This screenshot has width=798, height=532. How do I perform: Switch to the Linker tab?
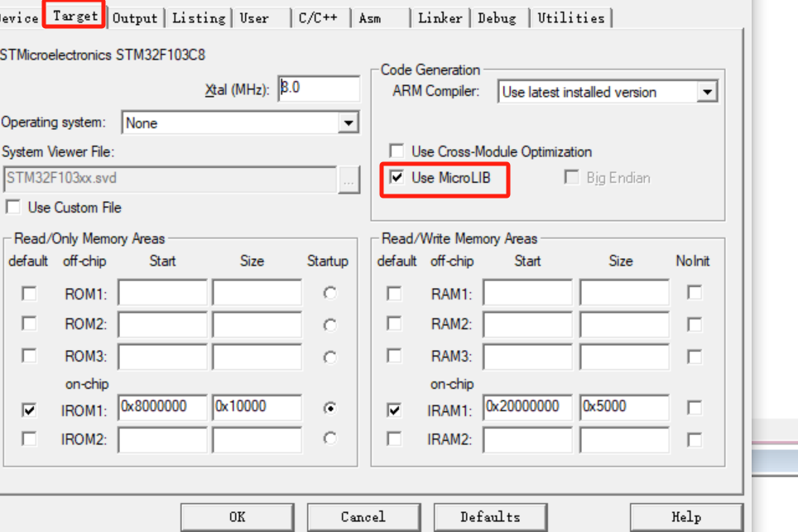point(440,18)
